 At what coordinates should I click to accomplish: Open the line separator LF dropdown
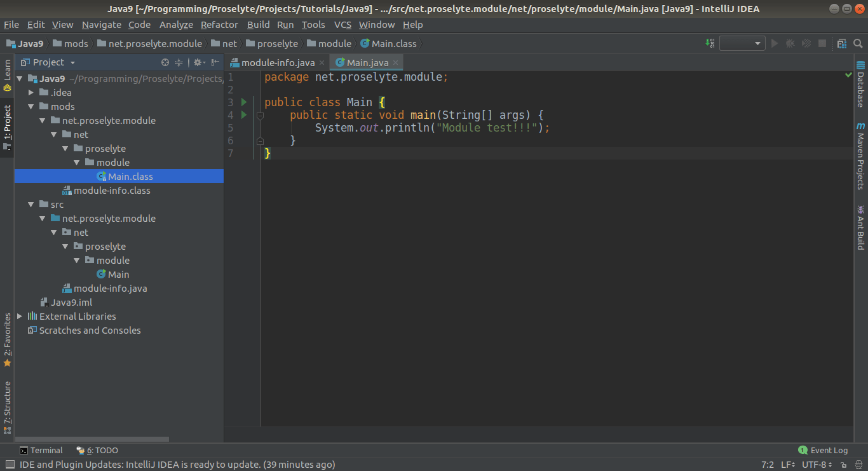(788, 465)
